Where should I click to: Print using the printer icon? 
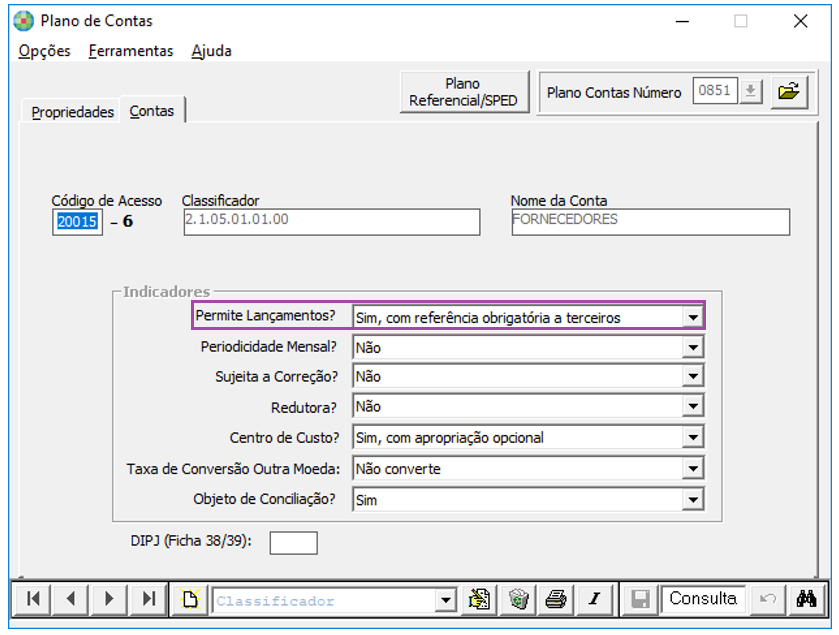click(x=556, y=599)
